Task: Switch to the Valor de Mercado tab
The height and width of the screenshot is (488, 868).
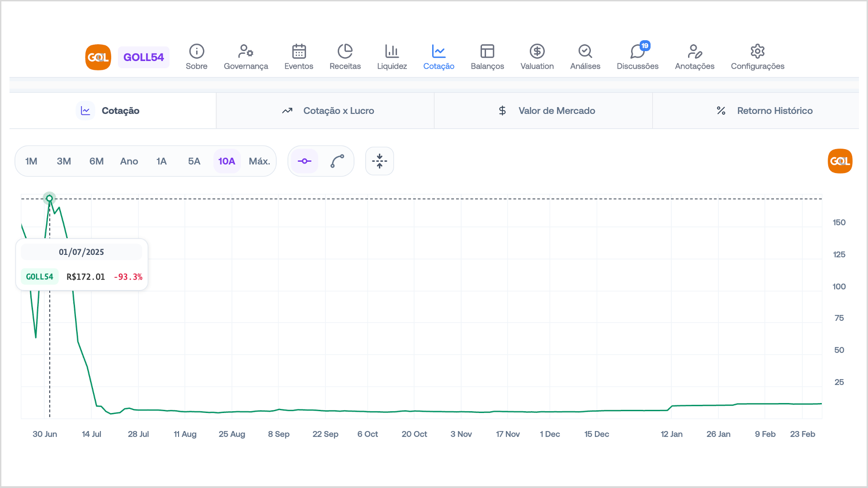Action: coord(546,111)
